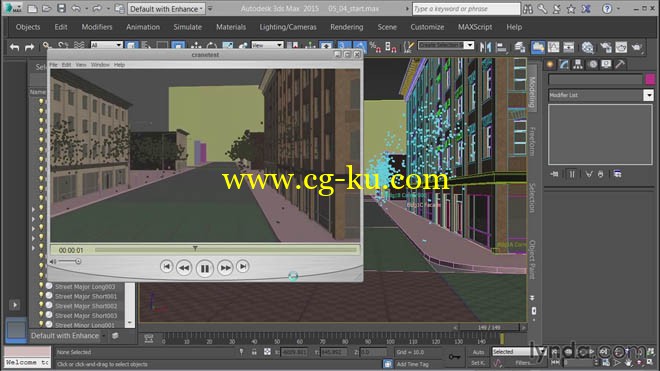Click the Add Time Tag icon
660x371 pixels.
(388, 364)
